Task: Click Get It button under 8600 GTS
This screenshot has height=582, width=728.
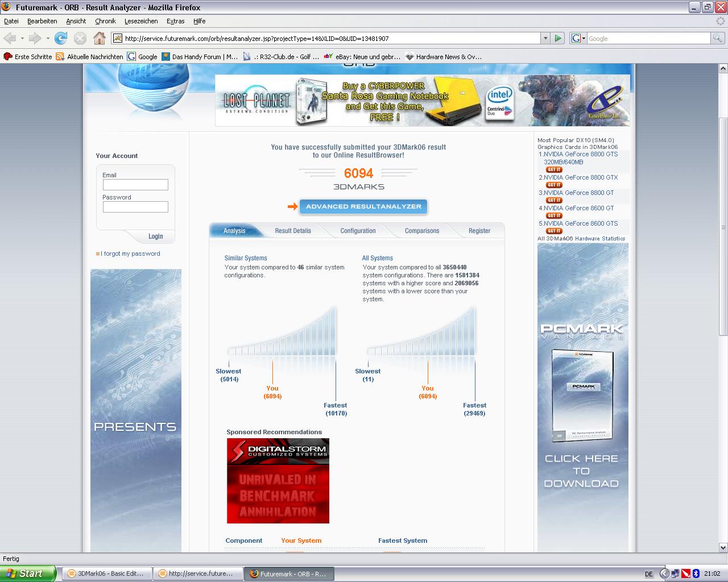Action: tap(554, 231)
